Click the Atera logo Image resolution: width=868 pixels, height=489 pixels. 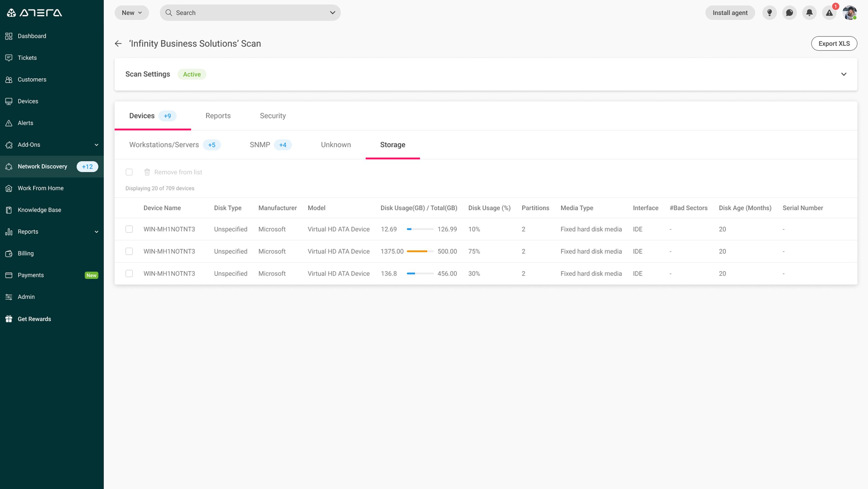[34, 13]
